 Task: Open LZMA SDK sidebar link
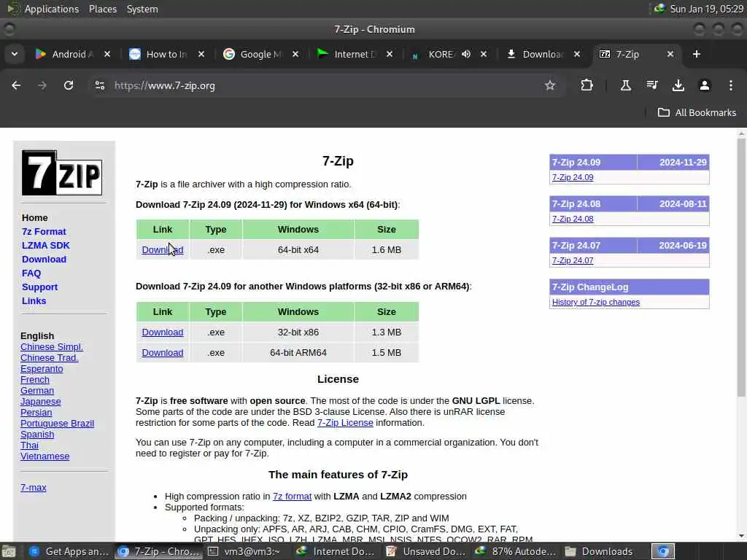click(46, 245)
